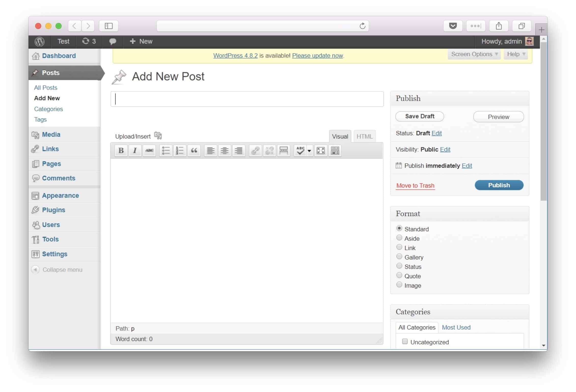
Task: Insert an unordered bullet list
Action: [166, 151]
